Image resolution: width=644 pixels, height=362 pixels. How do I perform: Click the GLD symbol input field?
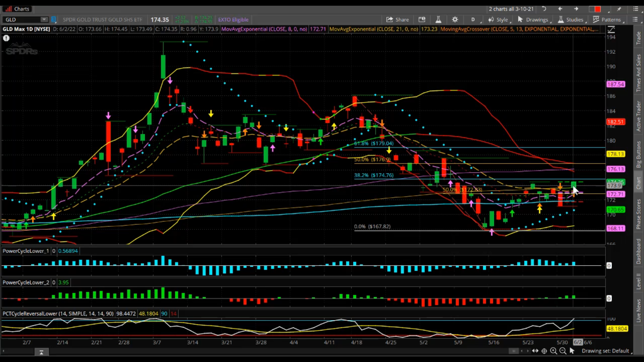pos(22,19)
